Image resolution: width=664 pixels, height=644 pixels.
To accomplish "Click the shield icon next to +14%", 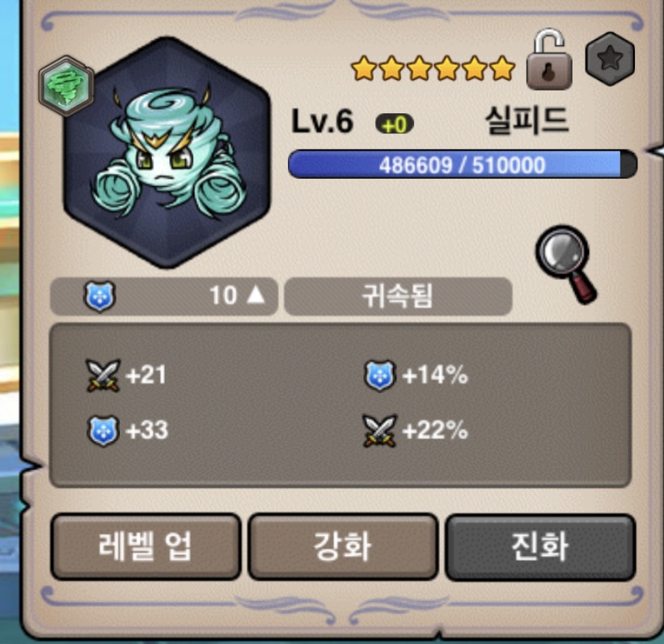I will (x=380, y=375).
